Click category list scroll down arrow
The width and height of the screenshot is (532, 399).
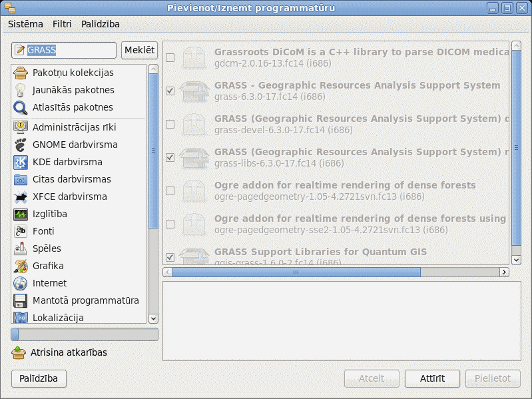[153, 318]
